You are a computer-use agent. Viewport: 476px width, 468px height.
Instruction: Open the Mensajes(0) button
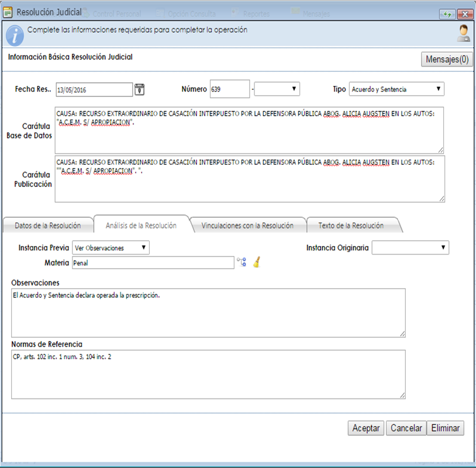(x=447, y=59)
